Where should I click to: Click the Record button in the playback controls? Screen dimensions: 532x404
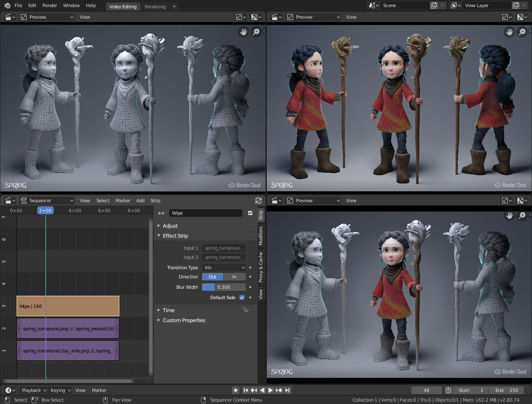[x=235, y=390]
